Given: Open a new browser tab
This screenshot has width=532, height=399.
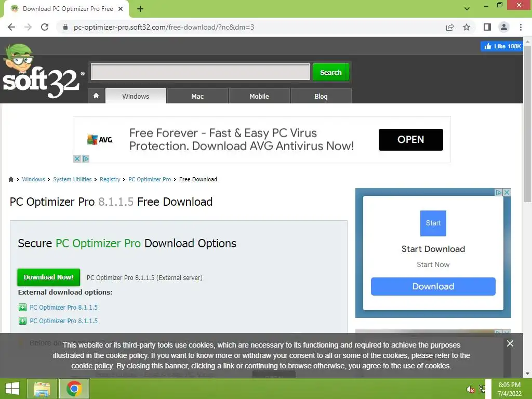Looking at the screenshot, I should tap(140, 9).
